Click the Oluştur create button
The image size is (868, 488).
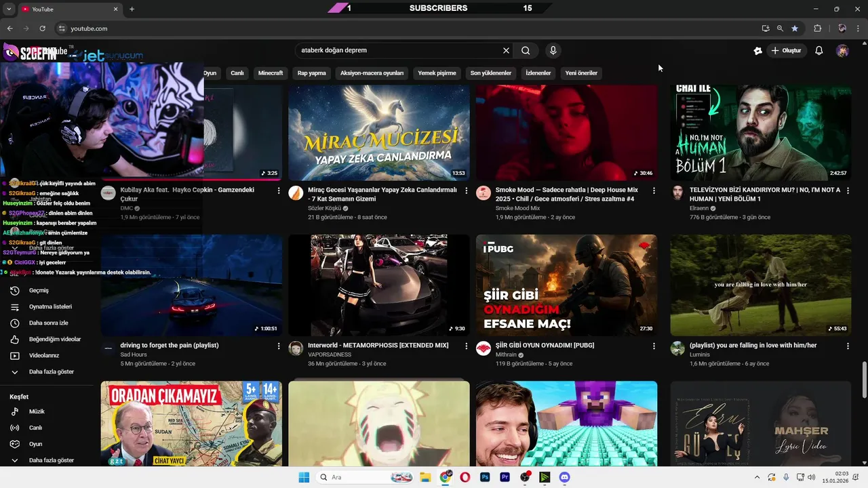click(786, 51)
